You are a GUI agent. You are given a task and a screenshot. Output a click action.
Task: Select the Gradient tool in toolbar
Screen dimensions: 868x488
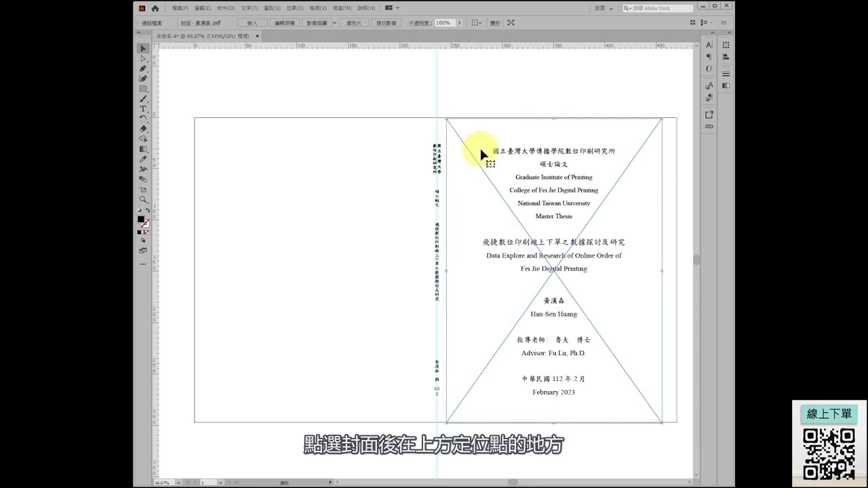coord(143,149)
